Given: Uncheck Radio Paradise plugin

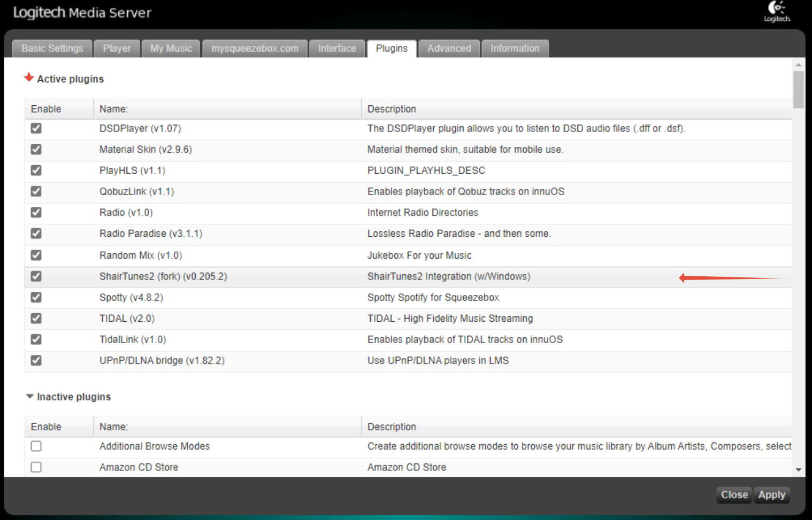Looking at the screenshot, I should tap(36, 234).
